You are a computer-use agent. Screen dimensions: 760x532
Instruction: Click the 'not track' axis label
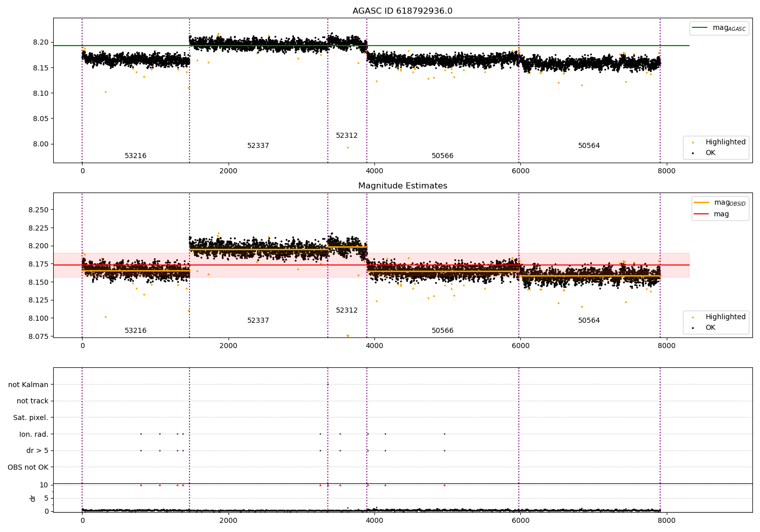[x=32, y=401]
